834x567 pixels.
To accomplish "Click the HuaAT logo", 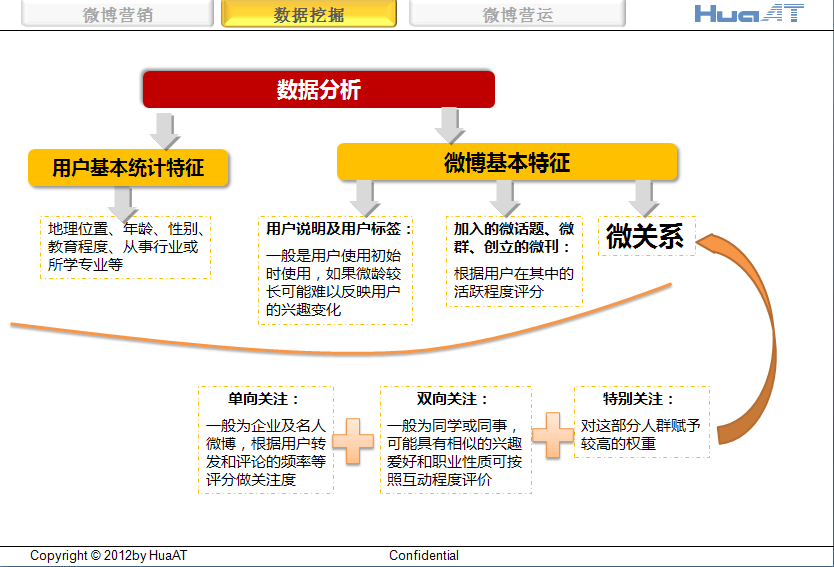I will [x=749, y=13].
